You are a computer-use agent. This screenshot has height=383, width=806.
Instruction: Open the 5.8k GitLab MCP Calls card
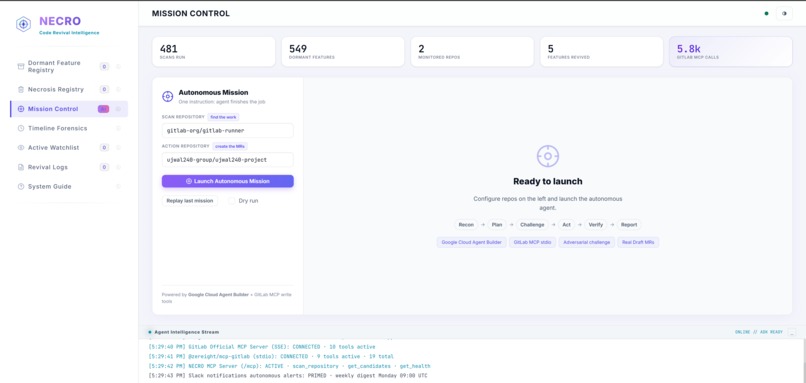[730, 51]
